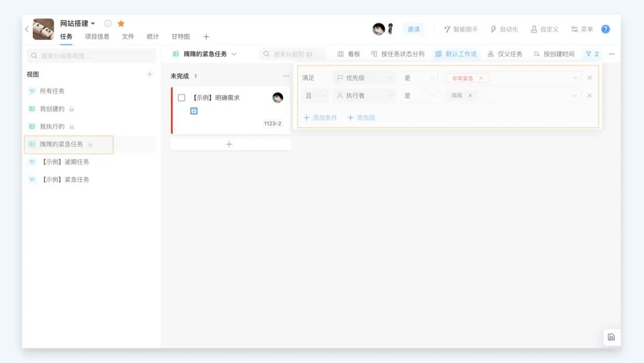Expand value dropdown arrow in 优先级 row
Viewport: 644px width, 363px height.
coord(575,78)
